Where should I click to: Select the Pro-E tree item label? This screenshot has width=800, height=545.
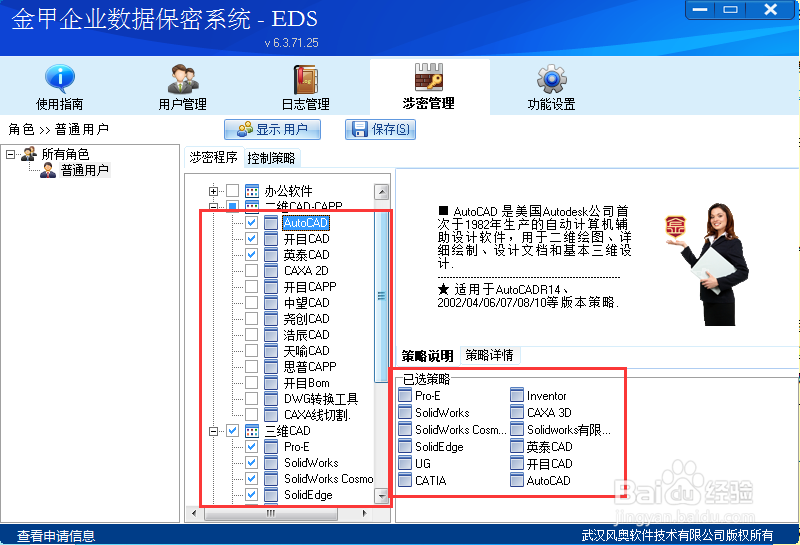[297, 447]
